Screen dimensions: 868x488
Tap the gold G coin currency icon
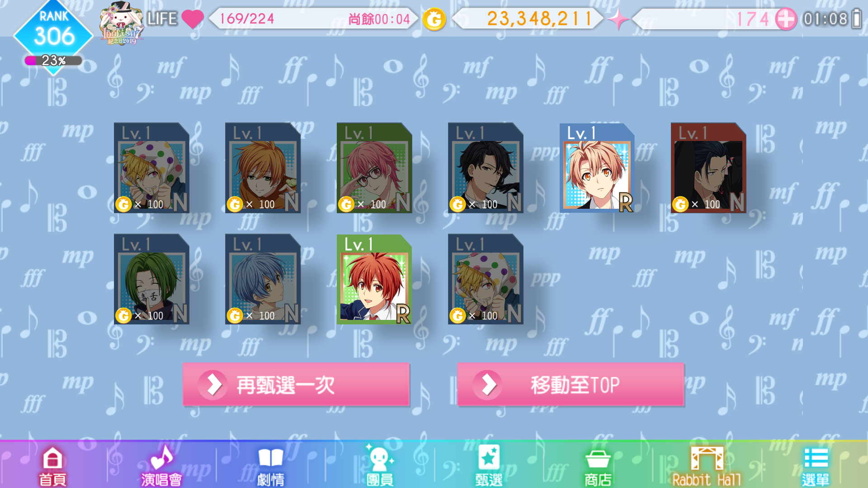click(434, 19)
